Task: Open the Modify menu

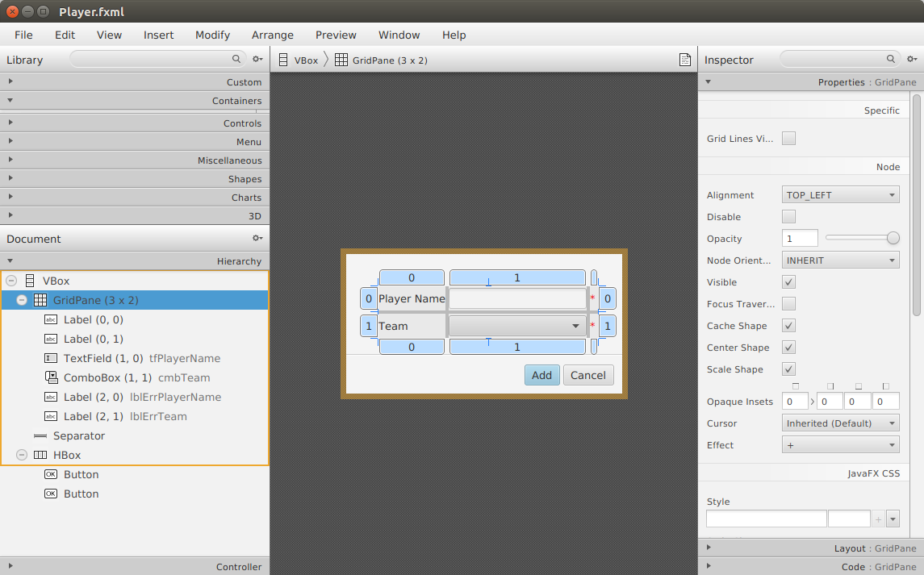Action: [x=212, y=35]
